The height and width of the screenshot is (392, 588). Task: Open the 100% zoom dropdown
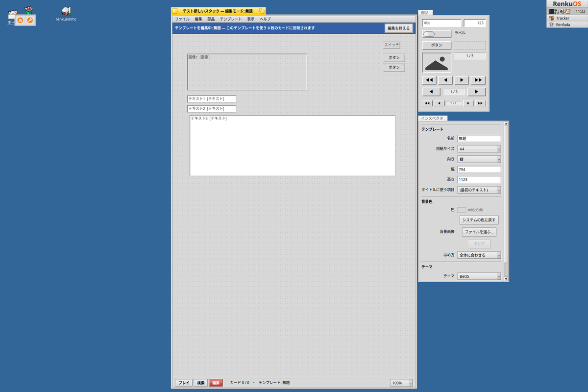[x=402, y=383]
